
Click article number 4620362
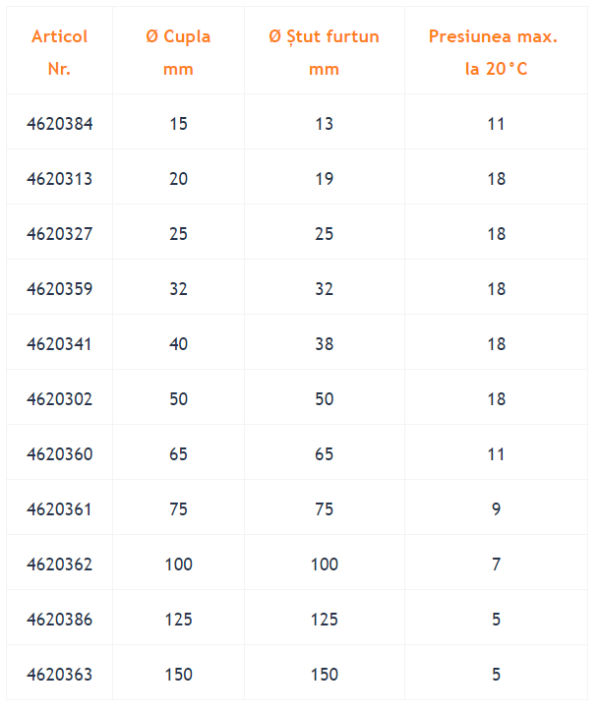tap(60, 564)
